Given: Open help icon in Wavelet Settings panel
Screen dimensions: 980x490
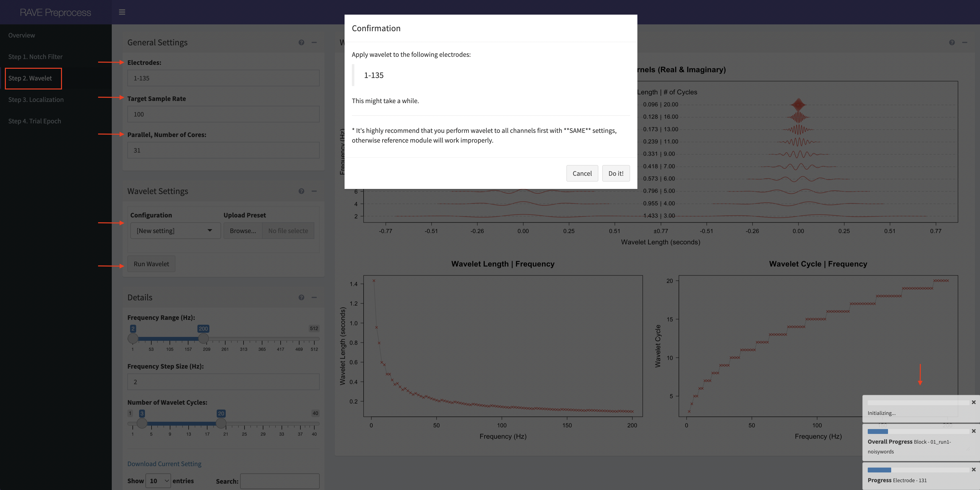Looking at the screenshot, I should tap(301, 191).
